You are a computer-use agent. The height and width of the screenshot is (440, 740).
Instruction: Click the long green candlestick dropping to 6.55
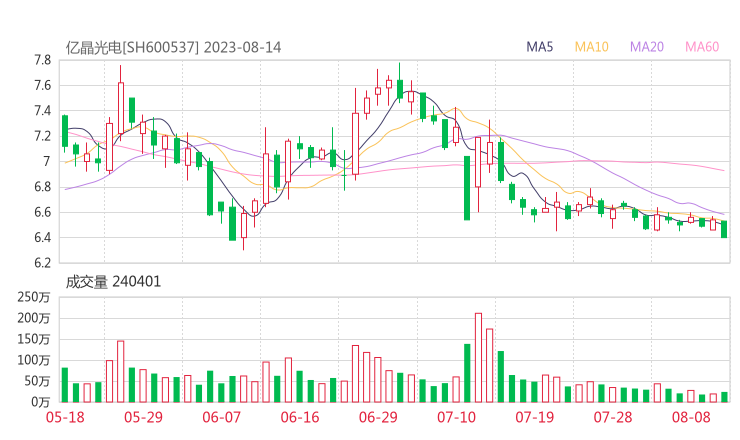point(467,188)
